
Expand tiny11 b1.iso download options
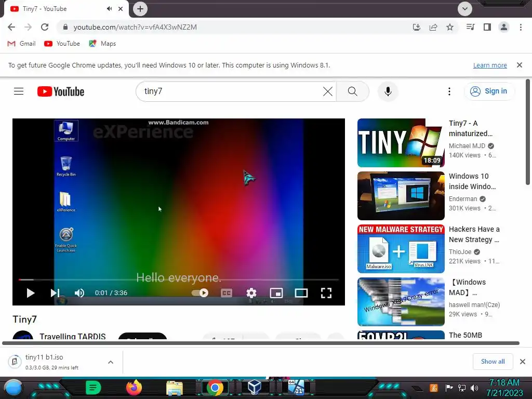pos(111,362)
